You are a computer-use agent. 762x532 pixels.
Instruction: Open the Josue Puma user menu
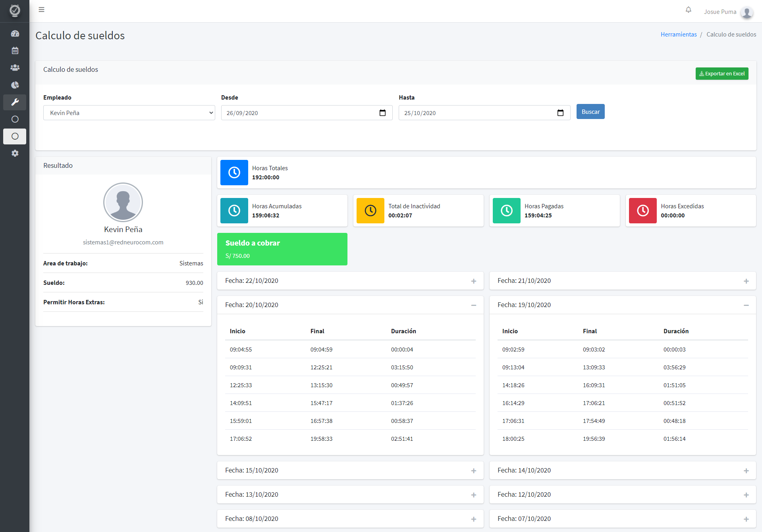tap(728, 12)
